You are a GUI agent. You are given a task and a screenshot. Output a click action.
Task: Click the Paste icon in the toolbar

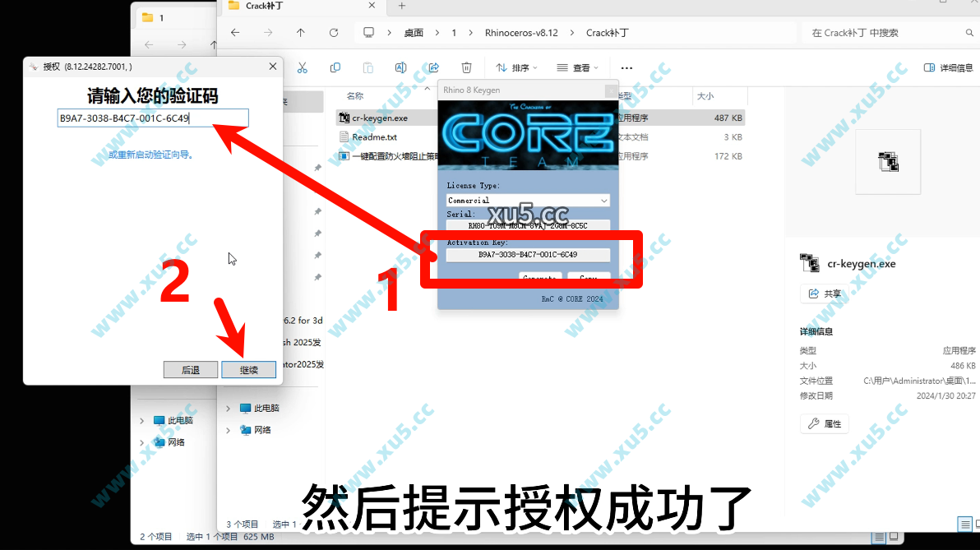point(367,67)
